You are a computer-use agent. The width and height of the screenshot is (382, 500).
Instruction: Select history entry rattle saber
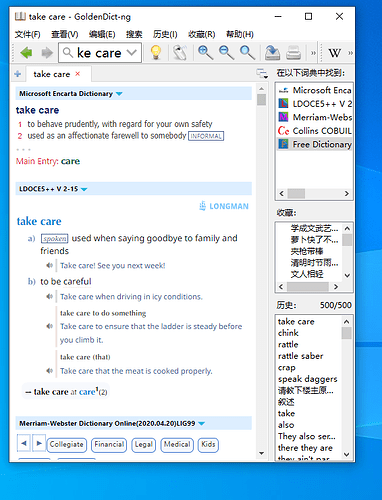coord(300,356)
